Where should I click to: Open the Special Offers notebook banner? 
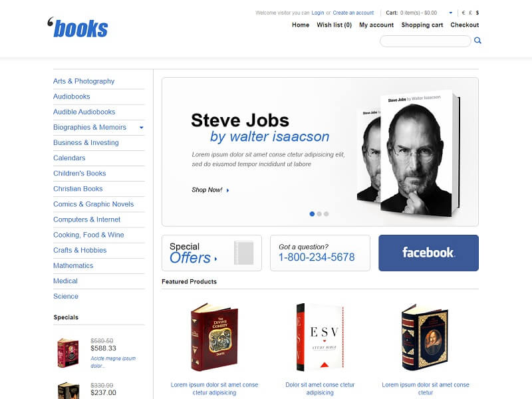point(211,253)
